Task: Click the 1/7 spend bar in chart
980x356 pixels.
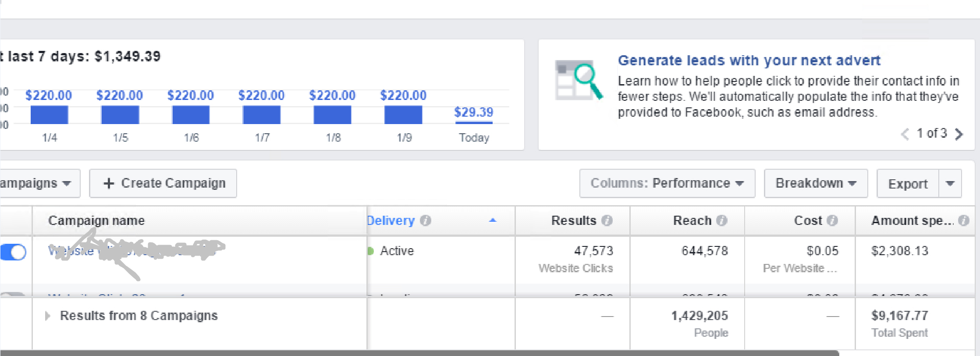Action: click(x=262, y=115)
